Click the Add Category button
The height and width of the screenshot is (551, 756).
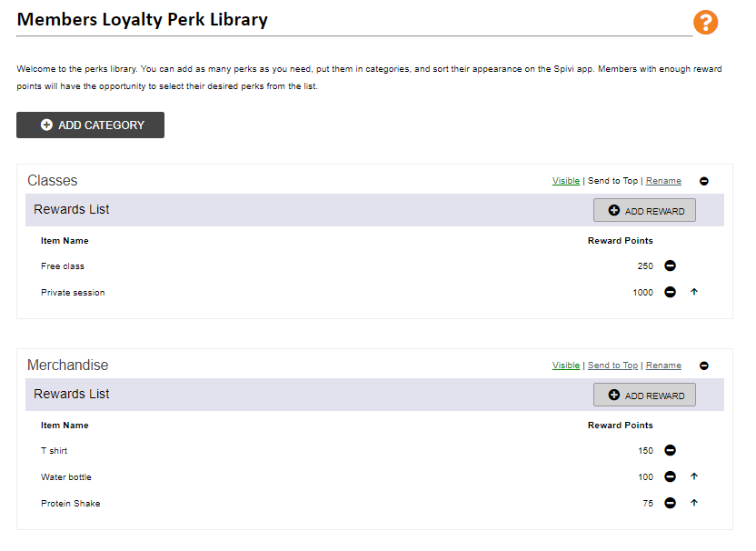[90, 125]
